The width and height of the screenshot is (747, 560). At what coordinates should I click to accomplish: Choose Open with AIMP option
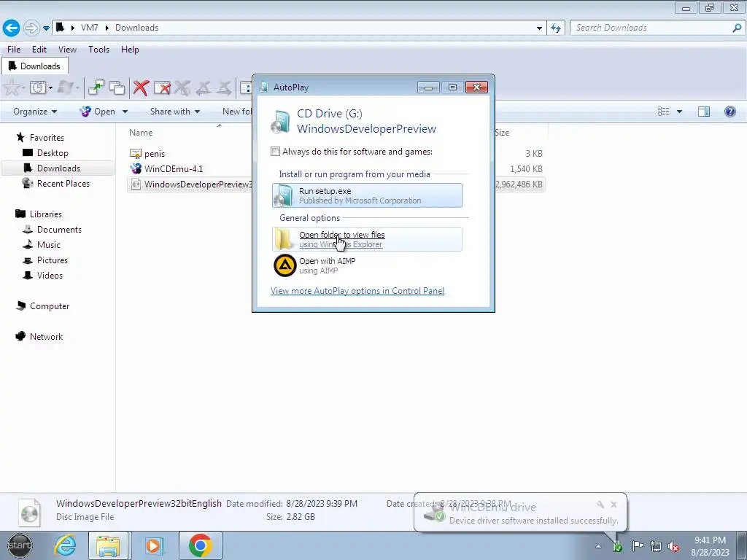pos(367,265)
